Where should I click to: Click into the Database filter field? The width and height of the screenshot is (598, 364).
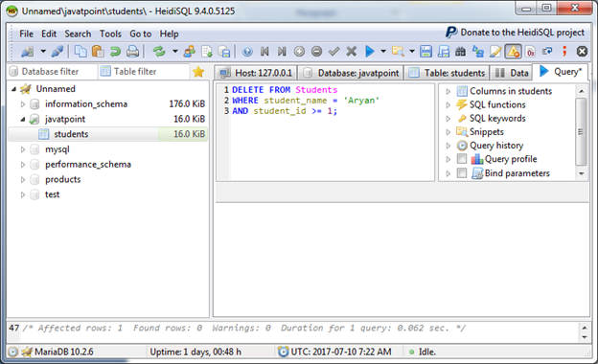pyautogui.click(x=53, y=71)
